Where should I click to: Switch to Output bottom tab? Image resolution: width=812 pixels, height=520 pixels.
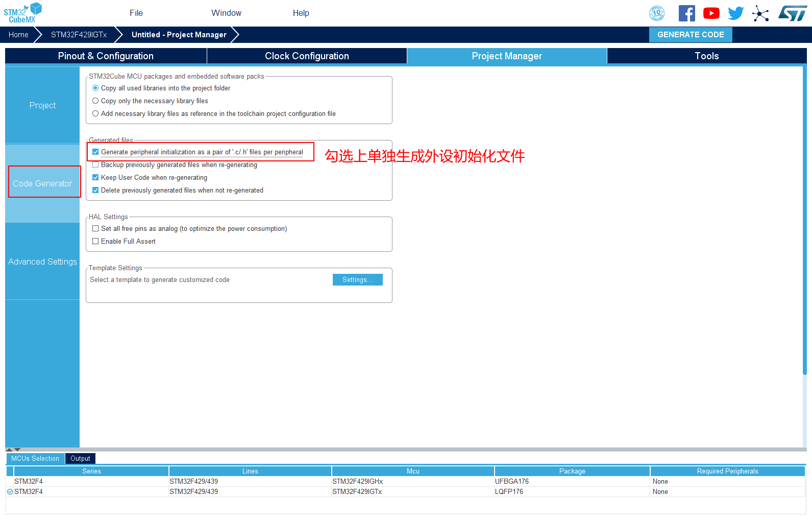[x=80, y=459]
